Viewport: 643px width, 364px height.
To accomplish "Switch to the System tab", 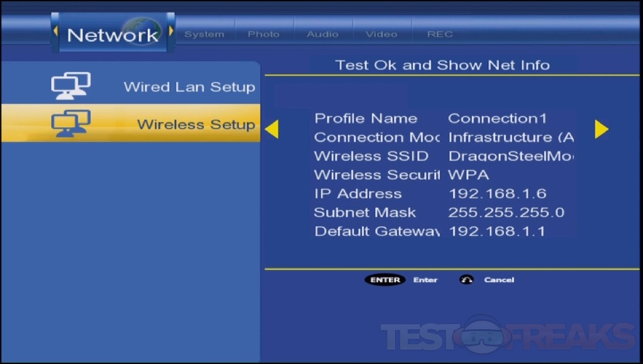I will pyautogui.click(x=204, y=34).
